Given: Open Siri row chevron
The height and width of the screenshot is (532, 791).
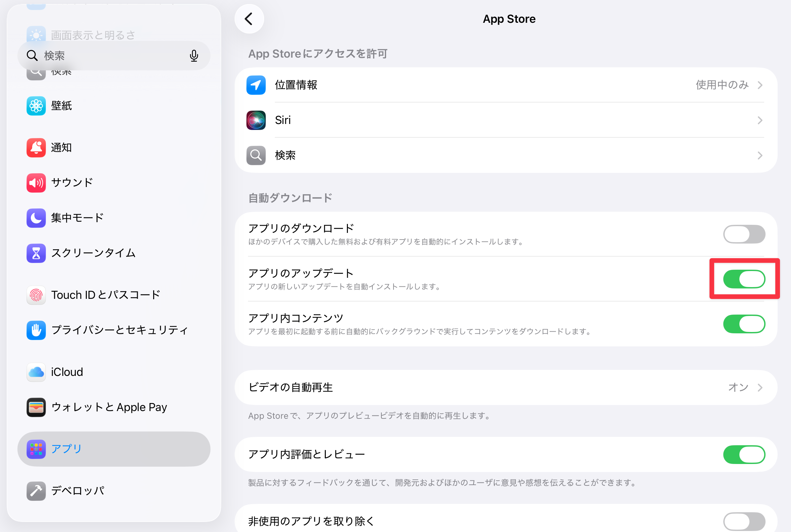Looking at the screenshot, I should point(760,121).
